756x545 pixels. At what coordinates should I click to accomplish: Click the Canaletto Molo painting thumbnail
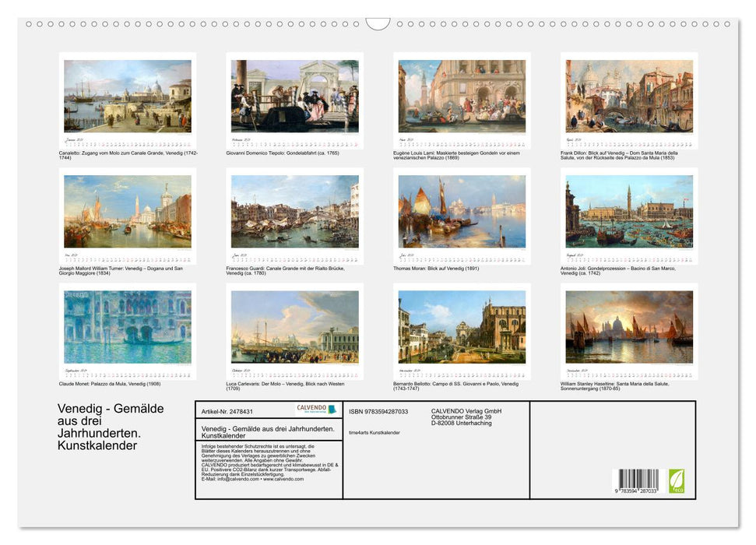click(x=128, y=96)
